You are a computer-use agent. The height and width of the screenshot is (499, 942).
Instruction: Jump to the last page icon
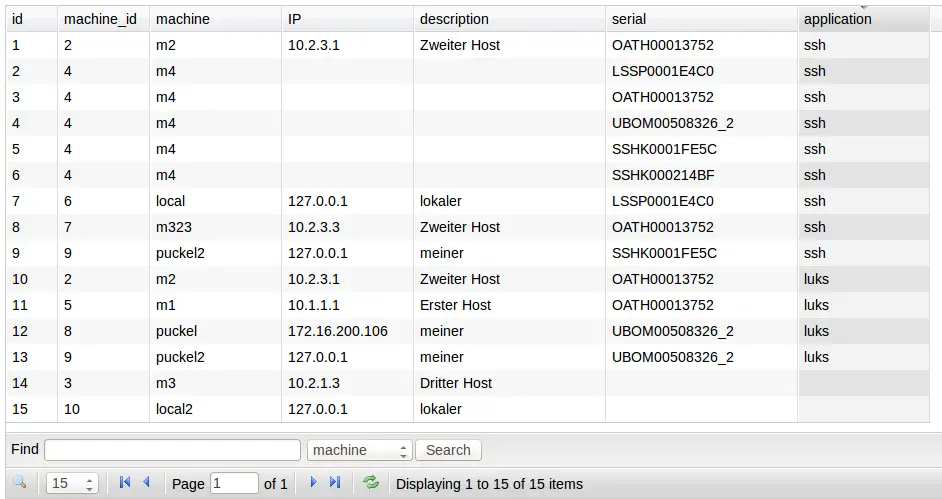[x=335, y=482]
